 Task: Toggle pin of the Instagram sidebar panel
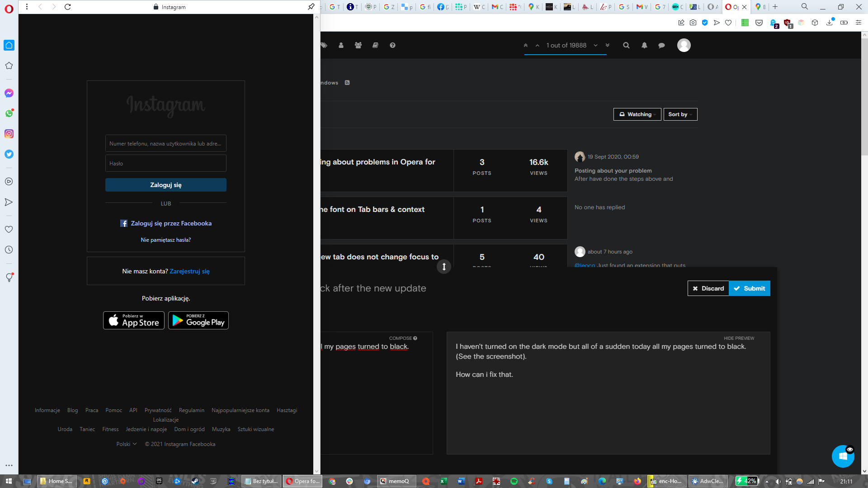(x=311, y=7)
